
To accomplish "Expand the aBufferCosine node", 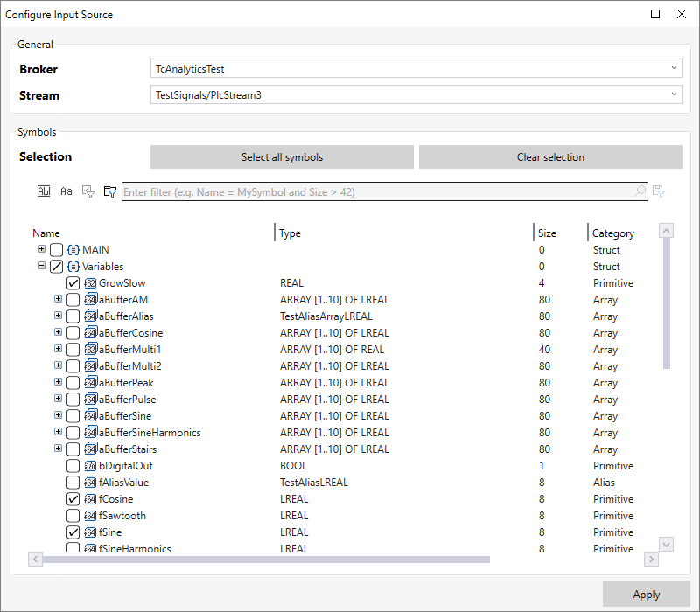I will (x=58, y=332).
